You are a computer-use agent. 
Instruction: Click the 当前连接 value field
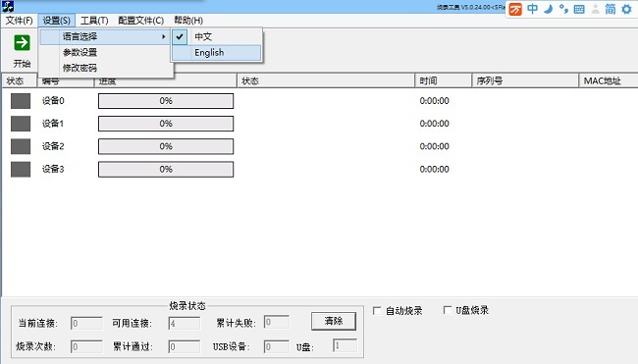pyautogui.click(x=86, y=324)
